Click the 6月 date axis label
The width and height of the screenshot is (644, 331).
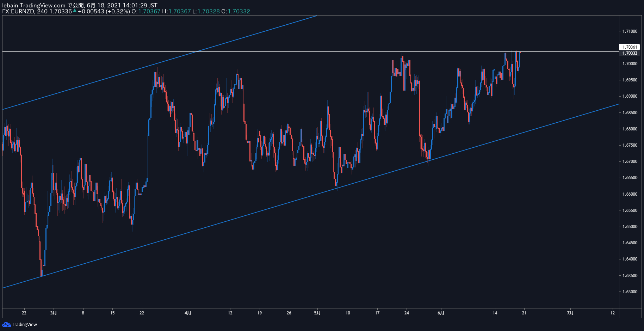coord(441,313)
